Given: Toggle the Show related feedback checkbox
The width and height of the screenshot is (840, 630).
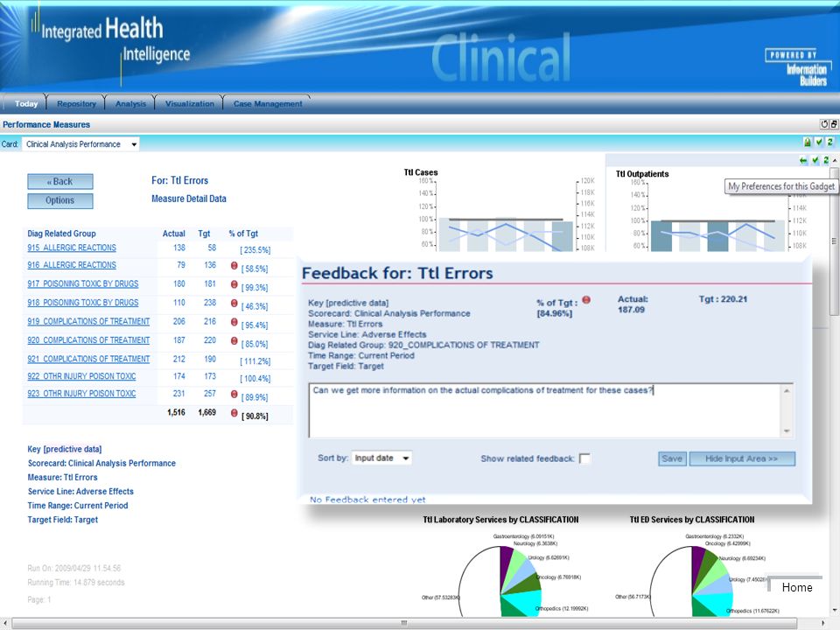Looking at the screenshot, I should pos(585,458).
